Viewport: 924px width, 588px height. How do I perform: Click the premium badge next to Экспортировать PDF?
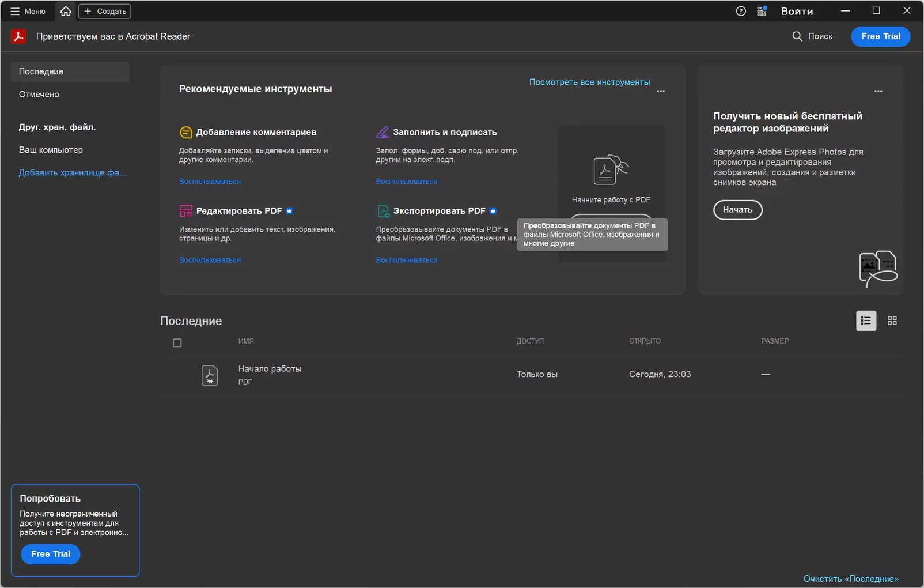click(x=493, y=211)
